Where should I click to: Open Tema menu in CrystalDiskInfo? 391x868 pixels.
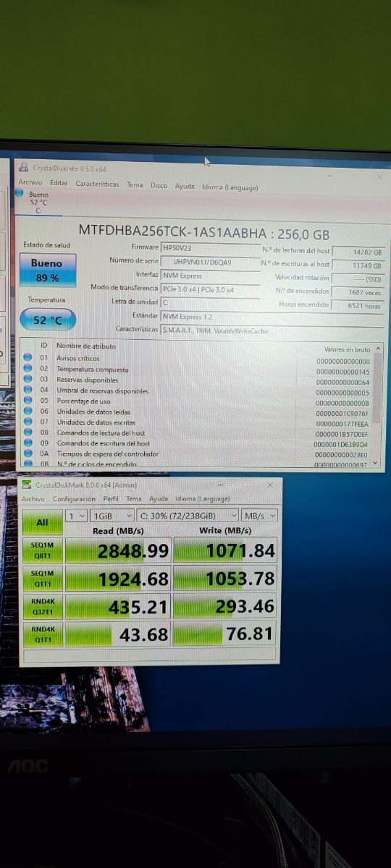coord(135,184)
